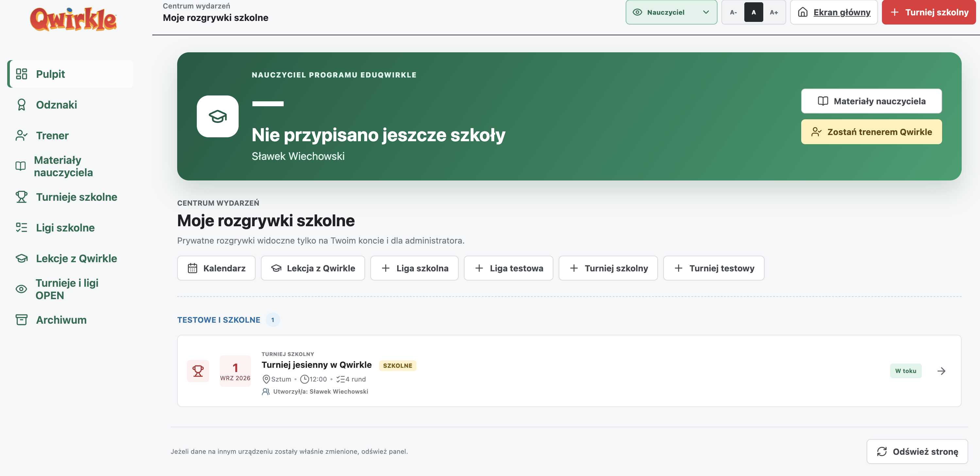The width and height of the screenshot is (980, 476).
Task: Click the Odznaki badge icon
Action: click(22, 105)
